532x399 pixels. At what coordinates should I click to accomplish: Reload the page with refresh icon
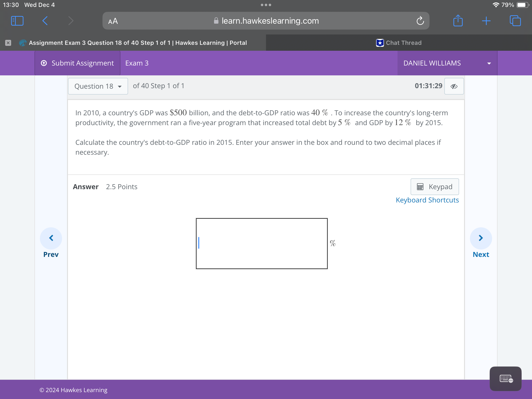click(420, 21)
